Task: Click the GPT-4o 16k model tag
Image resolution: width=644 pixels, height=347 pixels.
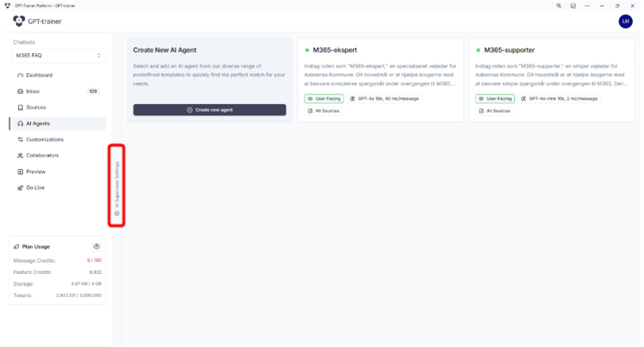Action: pos(385,99)
